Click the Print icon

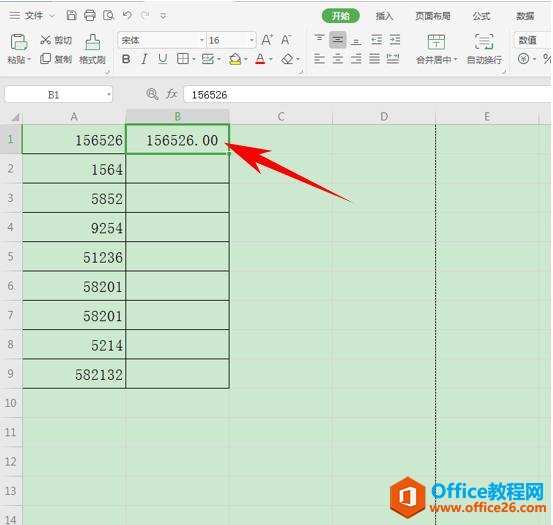(90, 16)
